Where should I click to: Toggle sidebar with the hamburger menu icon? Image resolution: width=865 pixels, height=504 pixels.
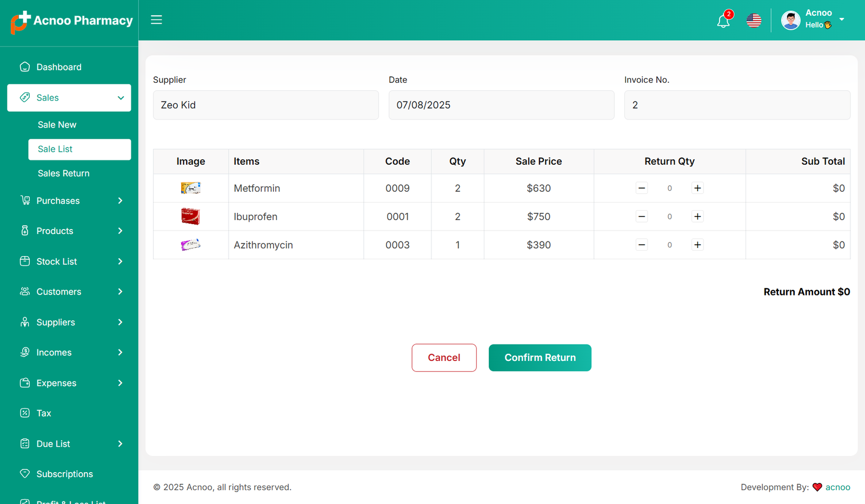click(x=156, y=20)
